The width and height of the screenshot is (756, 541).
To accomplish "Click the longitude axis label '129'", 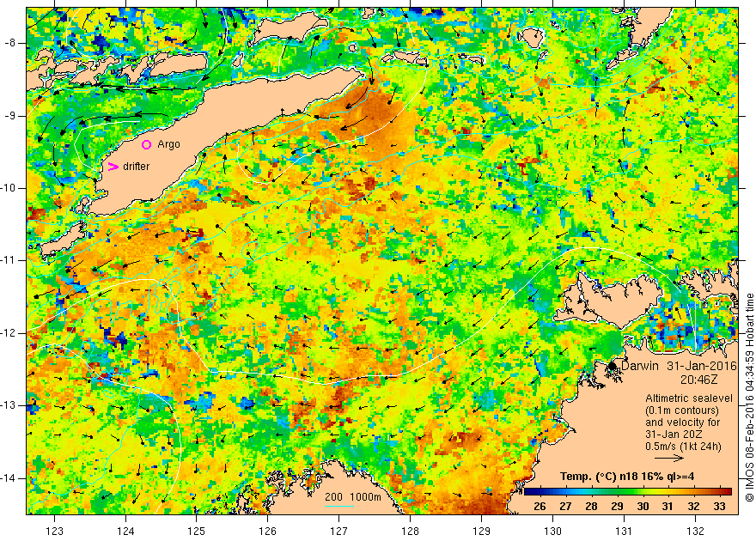I will (481, 531).
